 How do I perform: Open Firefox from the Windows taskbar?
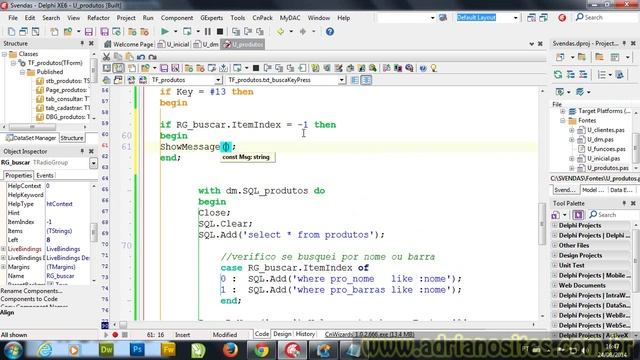coord(230,350)
